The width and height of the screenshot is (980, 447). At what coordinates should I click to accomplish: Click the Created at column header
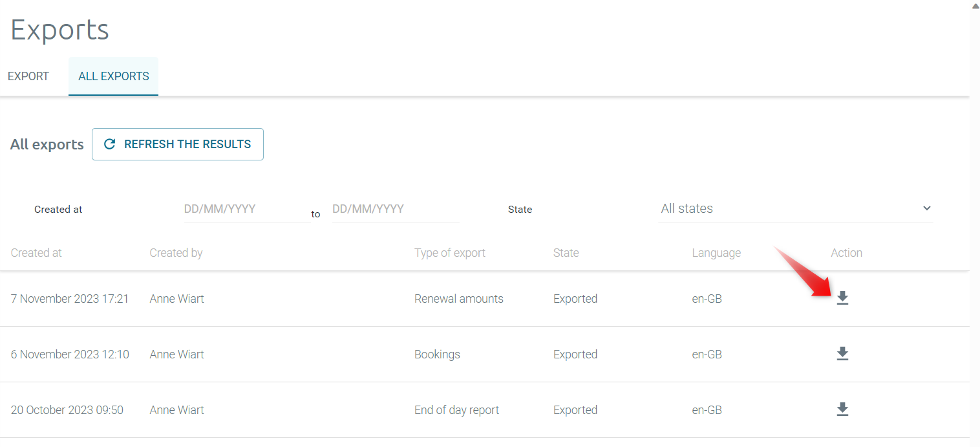coord(36,253)
